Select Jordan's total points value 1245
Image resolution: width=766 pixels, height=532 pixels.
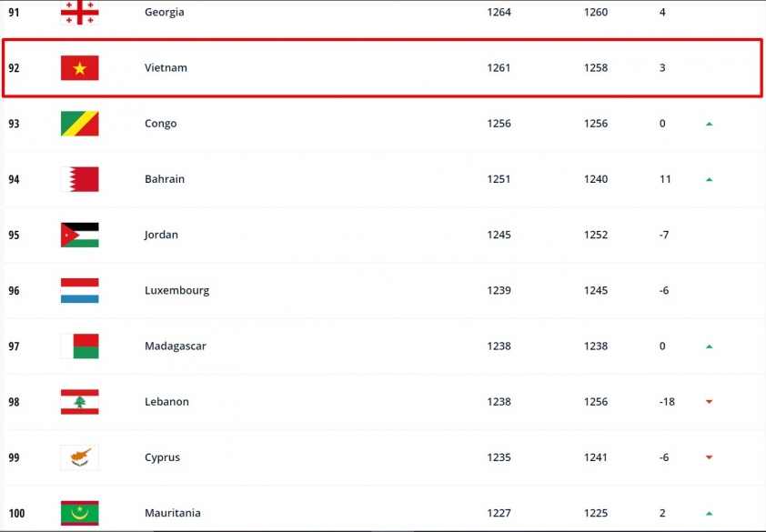[499, 235]
